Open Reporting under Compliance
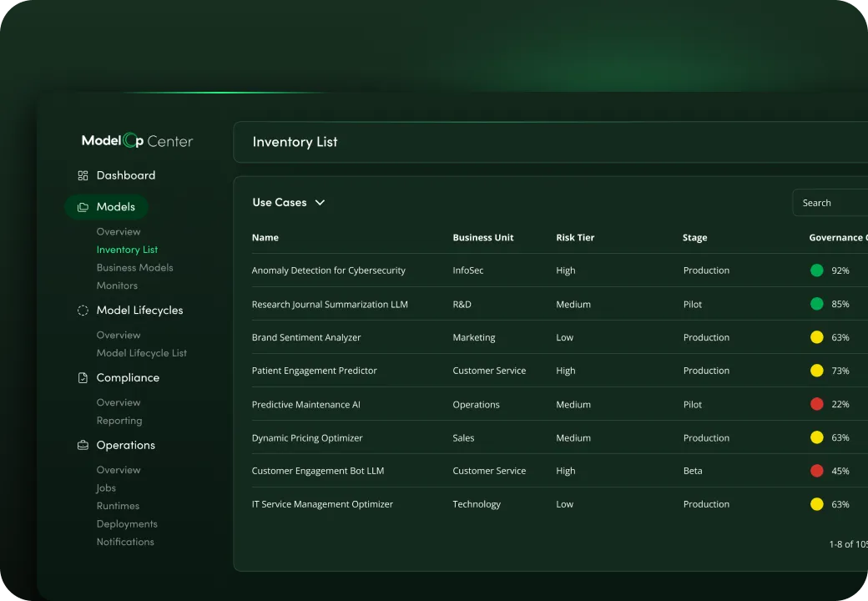 click(x=119, y=421)
